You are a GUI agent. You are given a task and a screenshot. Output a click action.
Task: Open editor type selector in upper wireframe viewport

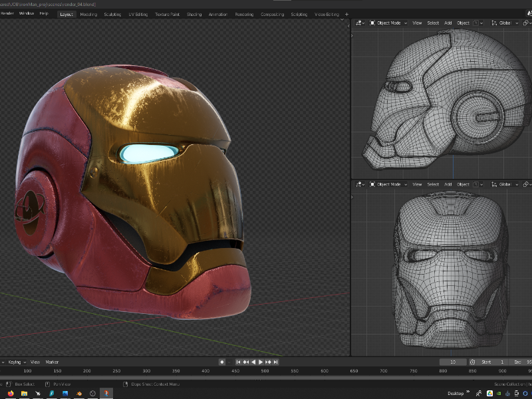360,23
